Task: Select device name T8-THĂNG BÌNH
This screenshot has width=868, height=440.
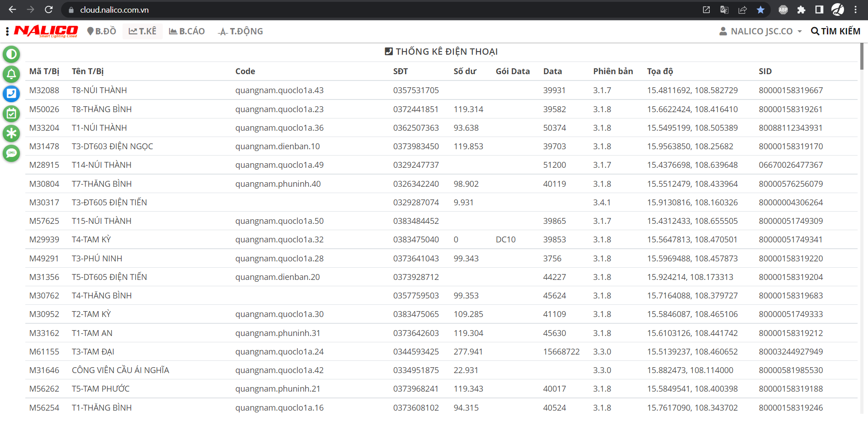Action: click(102, 109)
